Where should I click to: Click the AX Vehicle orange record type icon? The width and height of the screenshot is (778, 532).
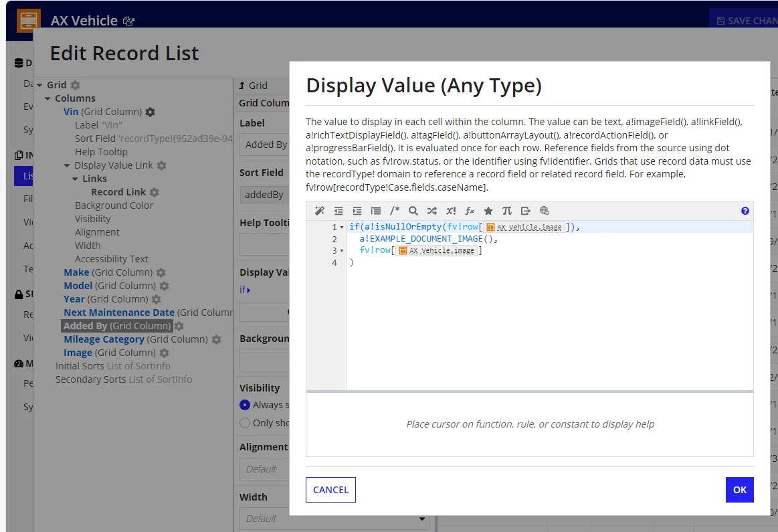coord(29,20)
